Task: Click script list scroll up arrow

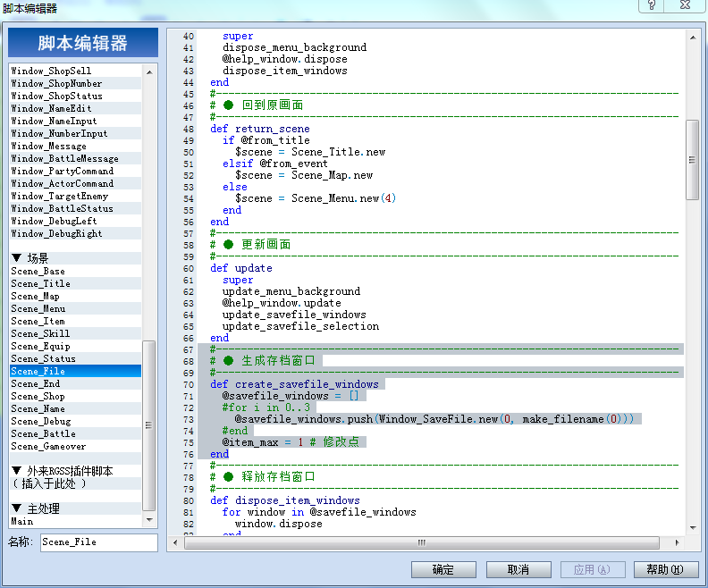Action: click(149, 71)
